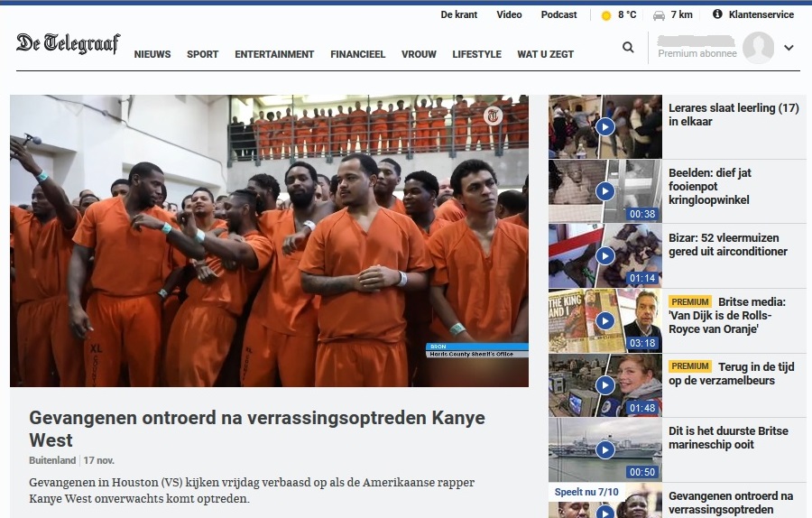Click the 03:18 duration label
Viewport: 812px width, 518px height.
pos(642,343)
